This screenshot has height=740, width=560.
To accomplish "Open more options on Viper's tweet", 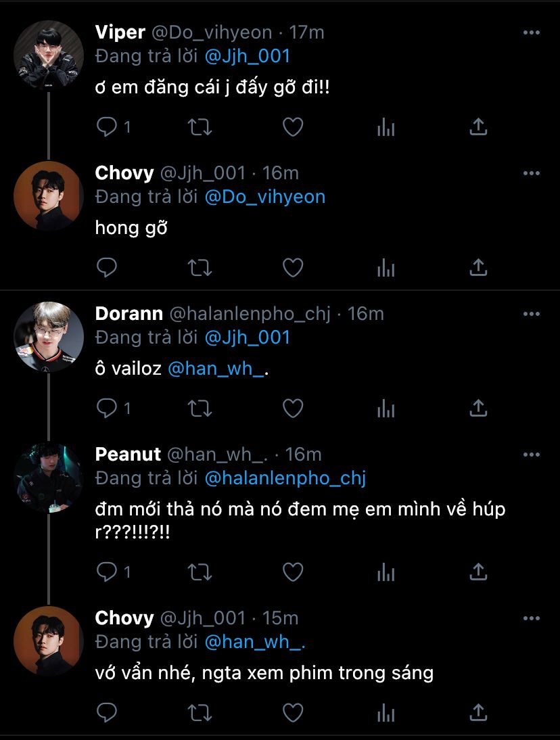I will [532, 32].
